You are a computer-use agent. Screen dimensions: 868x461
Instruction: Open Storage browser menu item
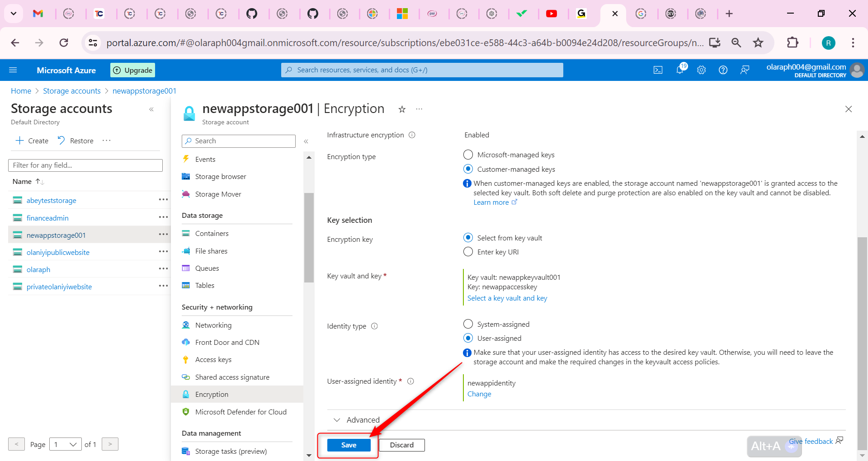click(x=221, y=176)
